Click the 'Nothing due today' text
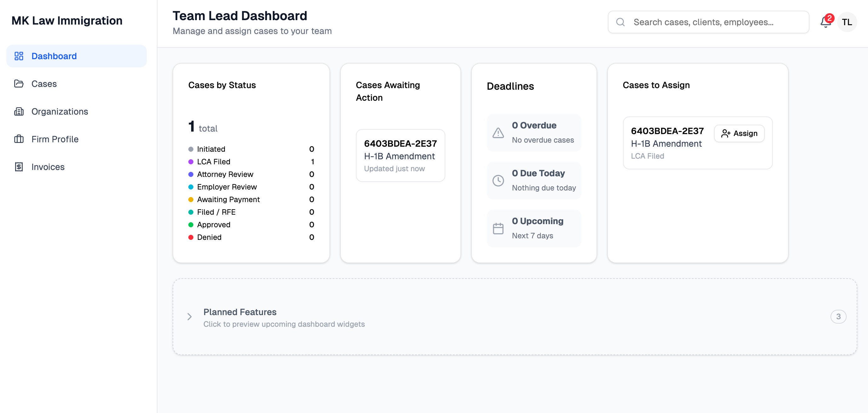The height and width of the screenshot is (413, 868). (544, 188)
